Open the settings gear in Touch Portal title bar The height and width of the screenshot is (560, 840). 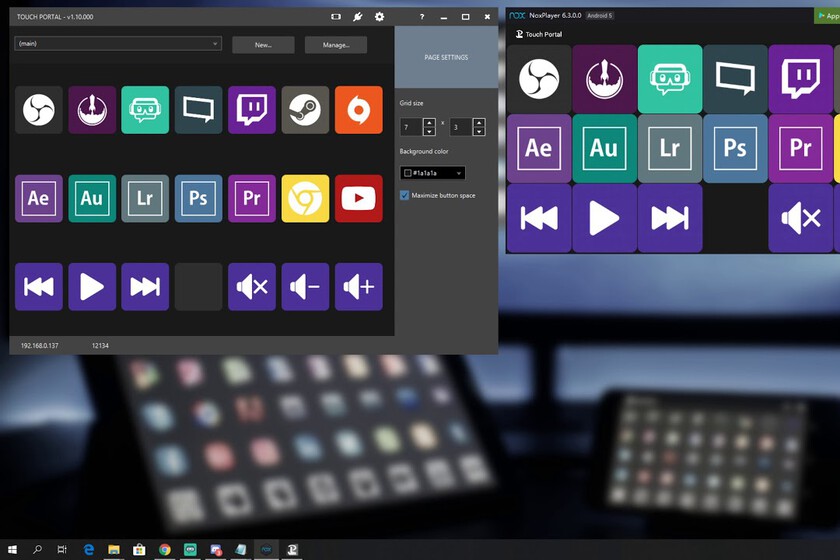(379, 17)
